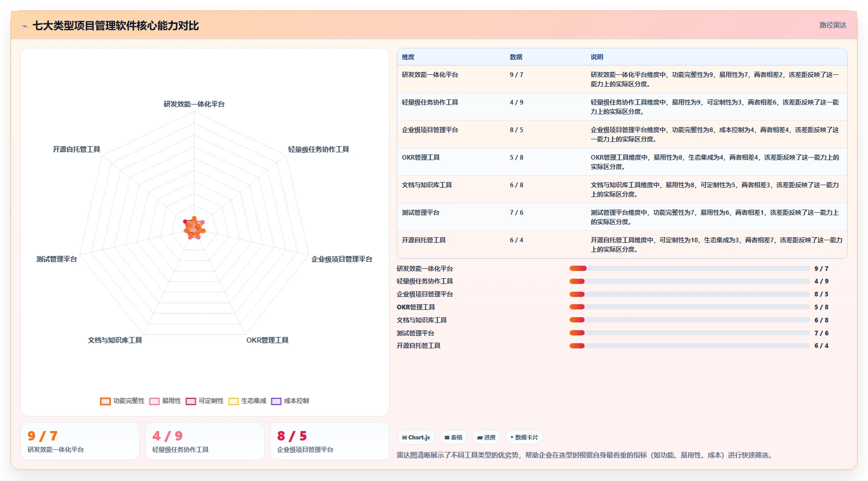Select the 轻量级任务协作工具 table row
The height and width of the screenshot is (481, 868).
coord(622,107)
